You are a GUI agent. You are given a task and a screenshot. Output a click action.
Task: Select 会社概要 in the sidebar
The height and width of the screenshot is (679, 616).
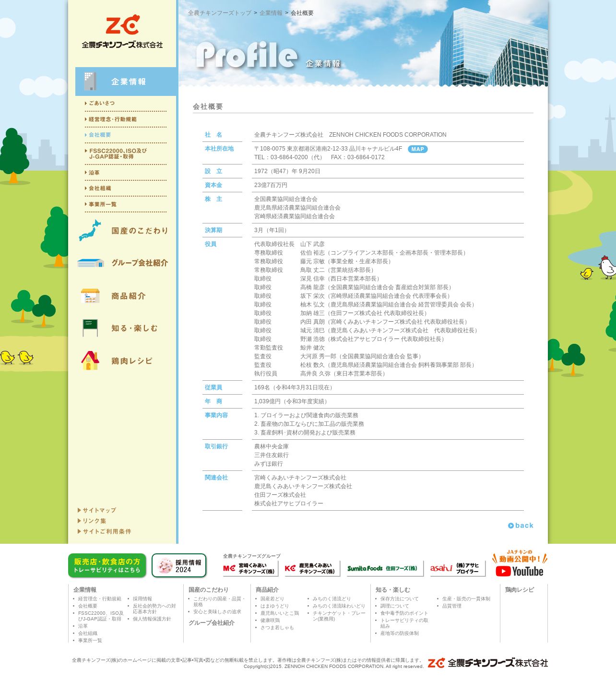98,135
